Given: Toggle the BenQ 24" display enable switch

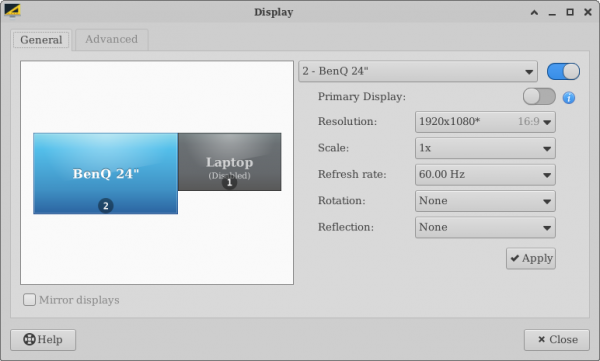Looking at the screenshot, I should (563, 72).
